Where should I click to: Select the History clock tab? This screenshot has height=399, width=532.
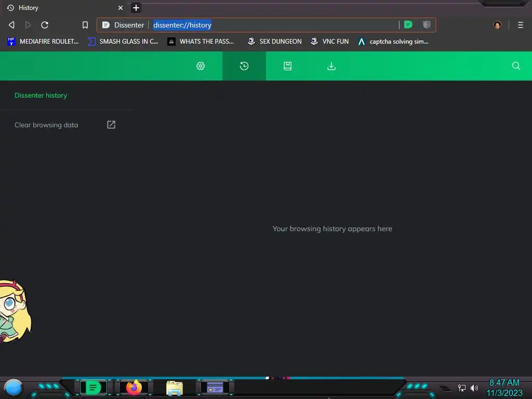click(244, 66)
